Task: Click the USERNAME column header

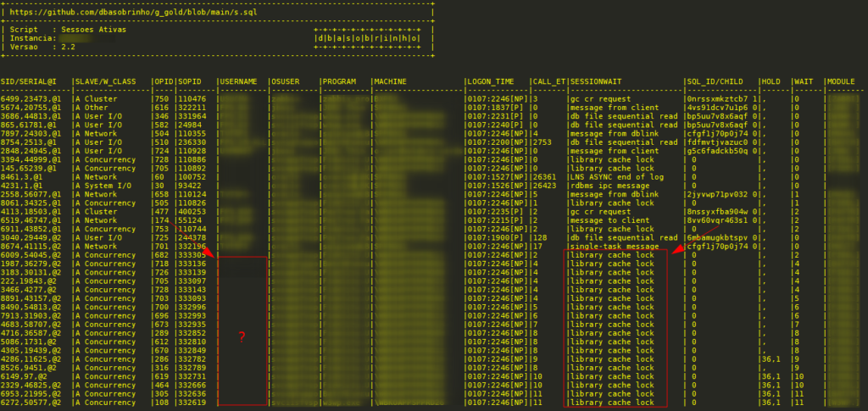Action: (239, 81)
